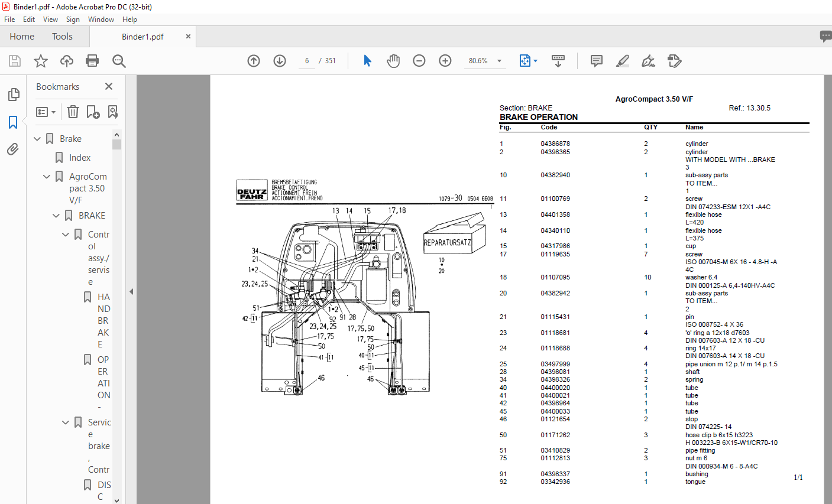The width and height of the screenshot is (832, 504).
Task: Select the Index bookmark
Action: [x=79, y=158]
